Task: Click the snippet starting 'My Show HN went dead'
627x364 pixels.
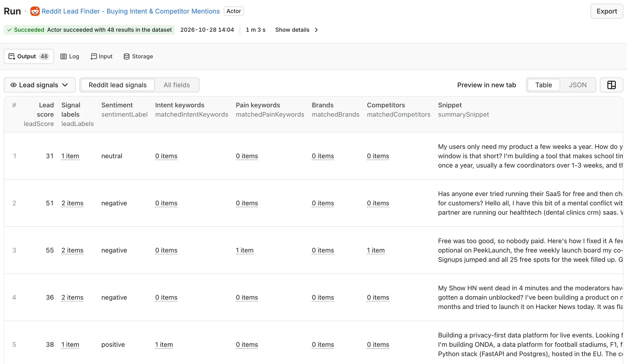Action: [530, 298]
